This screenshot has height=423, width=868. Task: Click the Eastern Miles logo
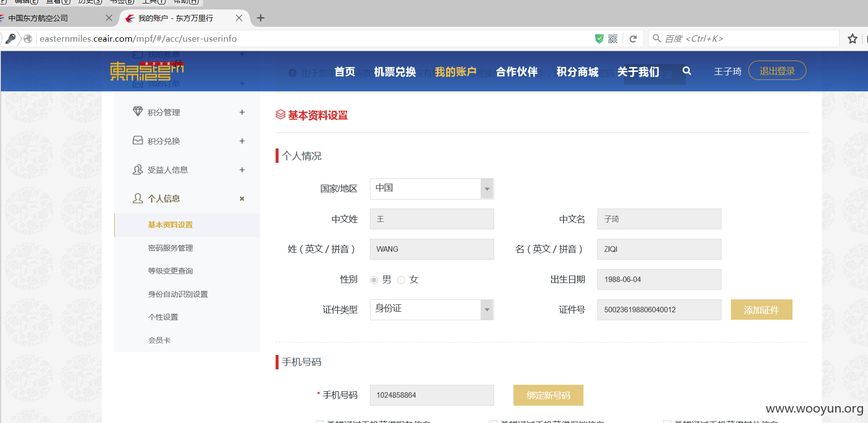click(146, 71)
